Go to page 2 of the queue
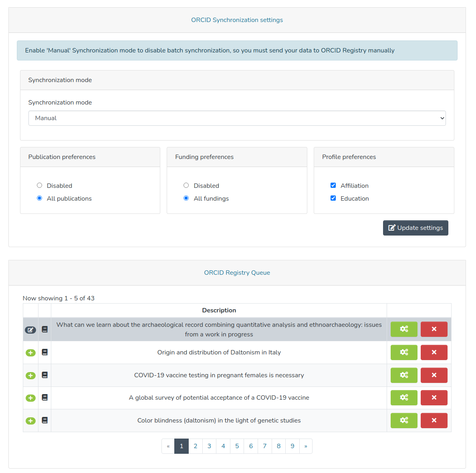The height and width of the screenshot is (473, 476). click(196, 446)
